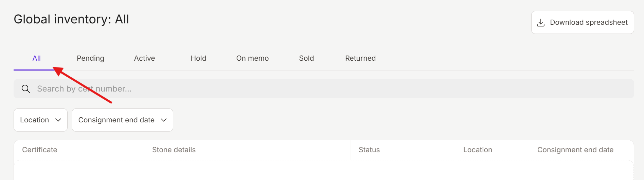
Task: Open the Active inventory tab
Action: tap(144, 58)
